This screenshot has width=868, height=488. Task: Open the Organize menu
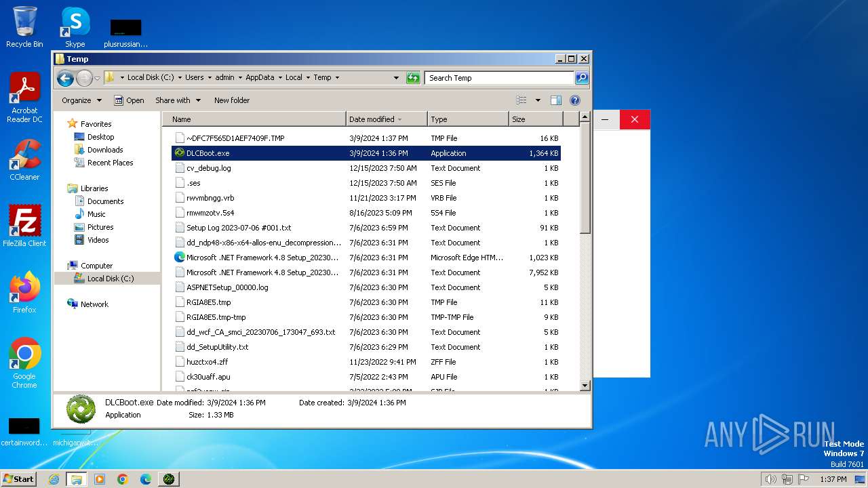(x=81, y=100)
